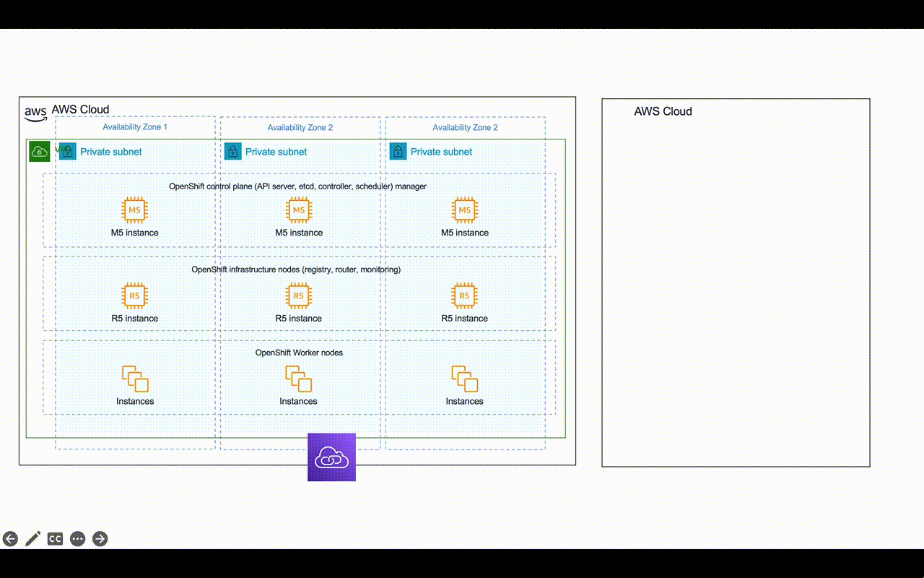Select the M5 instance icon in Availability Zone 1
Viewport: 924px width, 578px height.
tap(134, 210)
